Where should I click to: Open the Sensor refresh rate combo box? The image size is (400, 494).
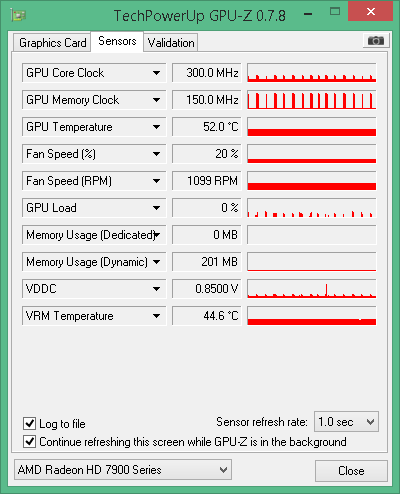[346, 422]
